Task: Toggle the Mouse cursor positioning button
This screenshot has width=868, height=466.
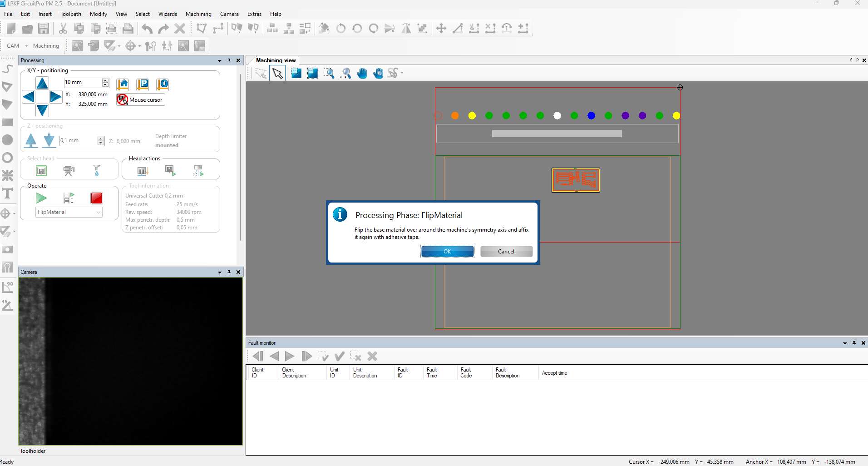Action: 141,99
